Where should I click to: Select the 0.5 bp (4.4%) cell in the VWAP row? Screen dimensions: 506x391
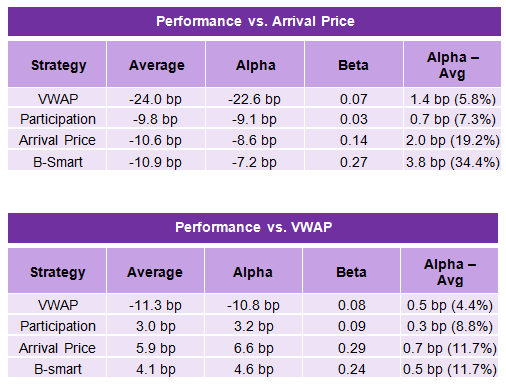(x=450, y=305)
